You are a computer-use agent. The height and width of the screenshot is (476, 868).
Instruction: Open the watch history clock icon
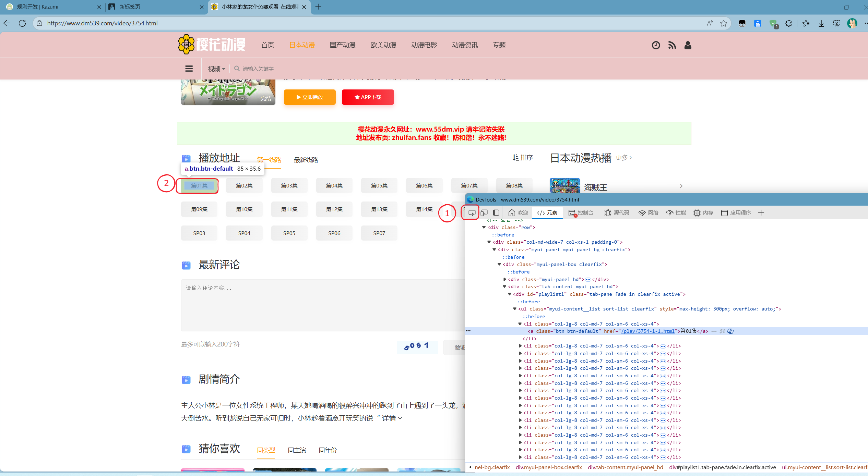(656, 45)
